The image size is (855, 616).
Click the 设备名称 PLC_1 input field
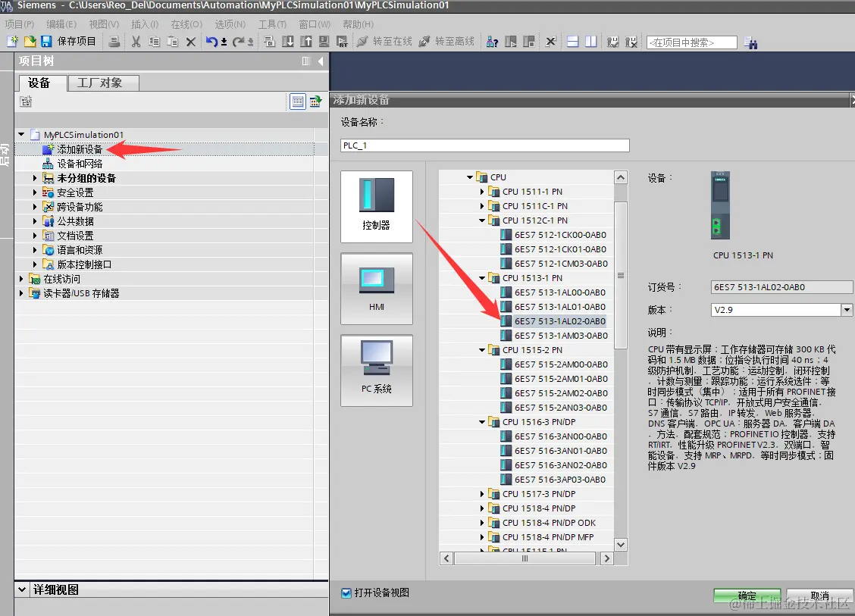pyautogui.click(x=485, y=145)
